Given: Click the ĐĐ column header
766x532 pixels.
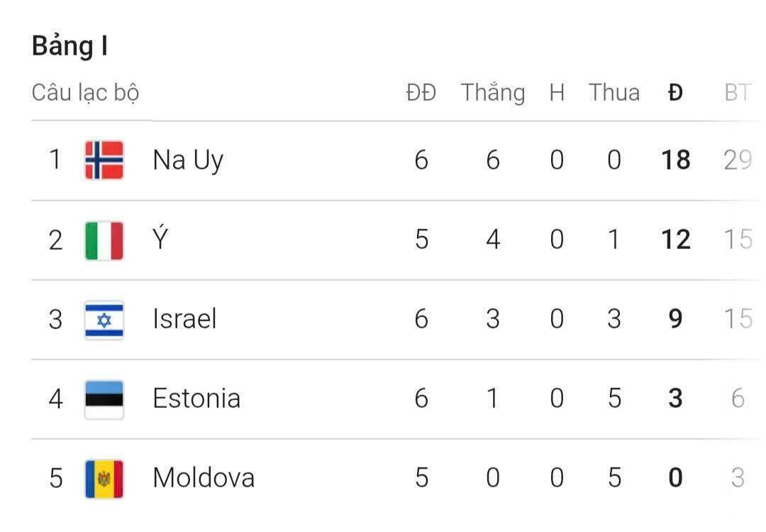Looking at the screenshot, I should (421, 93).
